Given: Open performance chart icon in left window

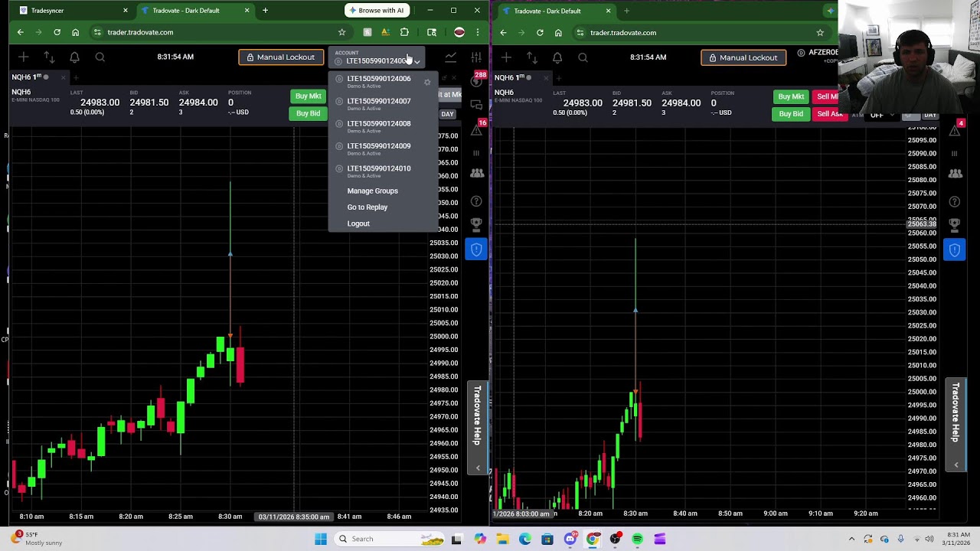Looking at the screenshot, I should (451, 57).
